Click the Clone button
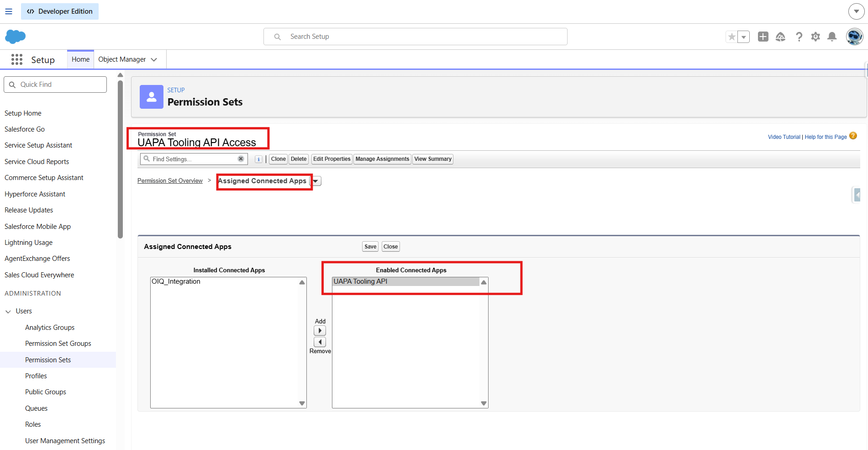 278,159
